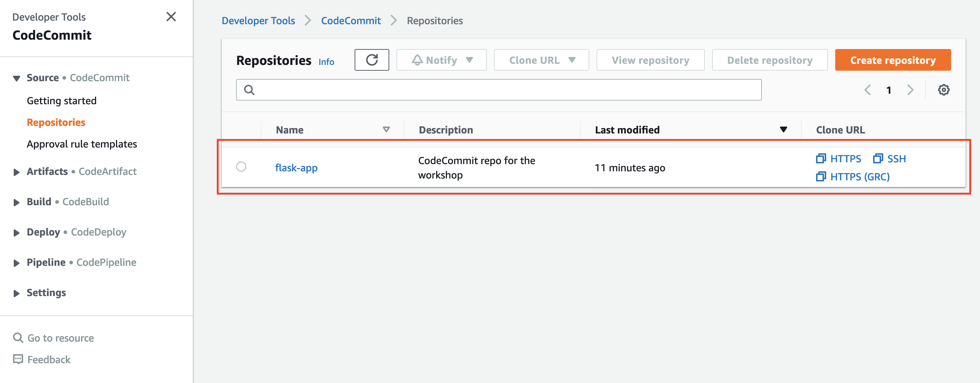The image size is (980, 383).
Task: Expand the Pipeline CodePipeline section
Action: [x=16, y=263]
